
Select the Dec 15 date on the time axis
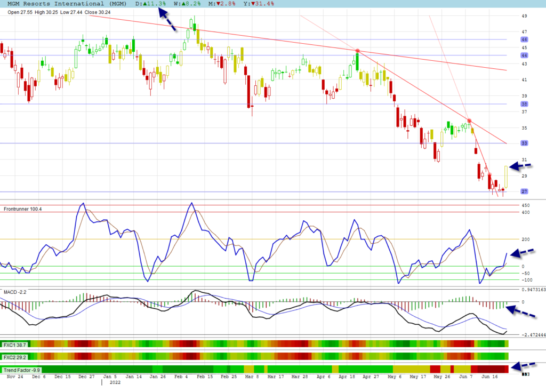(x=63, y=377)
